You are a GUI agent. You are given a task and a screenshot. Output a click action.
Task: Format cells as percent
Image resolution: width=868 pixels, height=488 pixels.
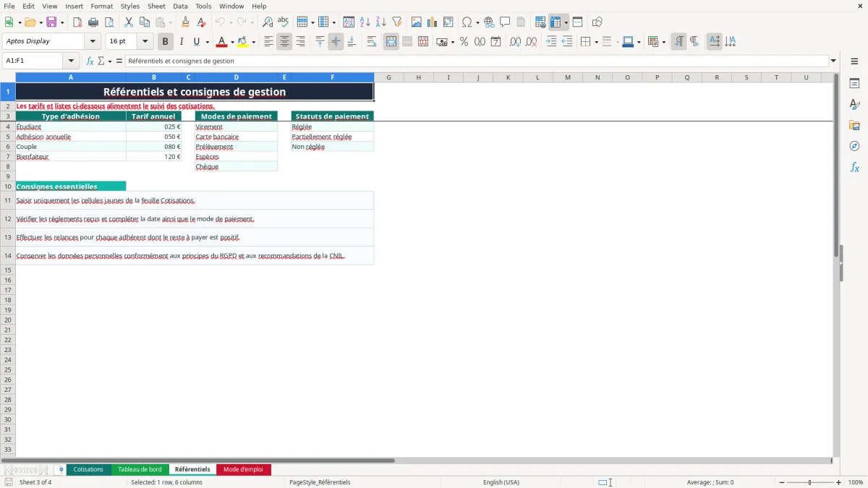[x=464, y=42]
